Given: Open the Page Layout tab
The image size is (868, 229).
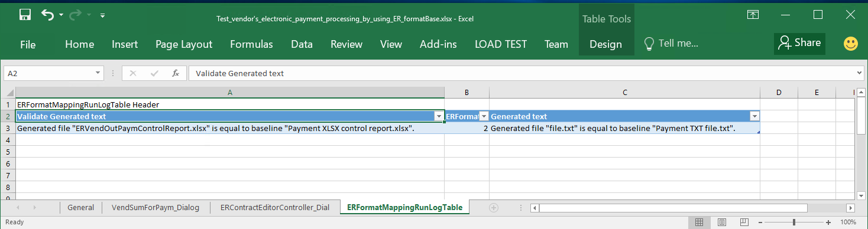Looking at the screenshot, I should 184,44.
